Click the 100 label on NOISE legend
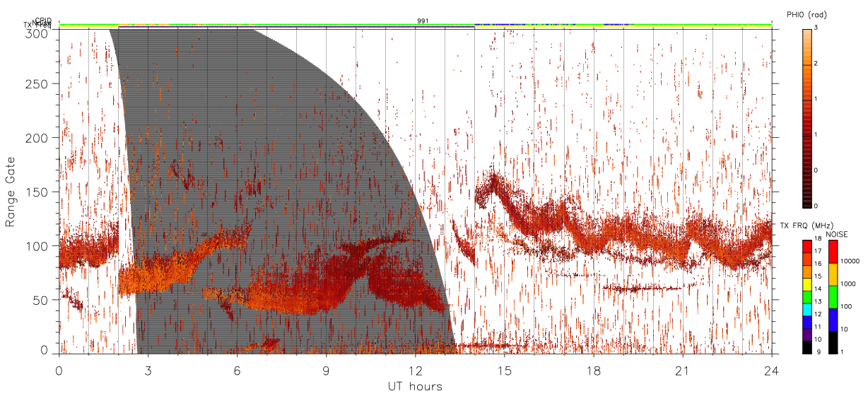 point(848,306)
